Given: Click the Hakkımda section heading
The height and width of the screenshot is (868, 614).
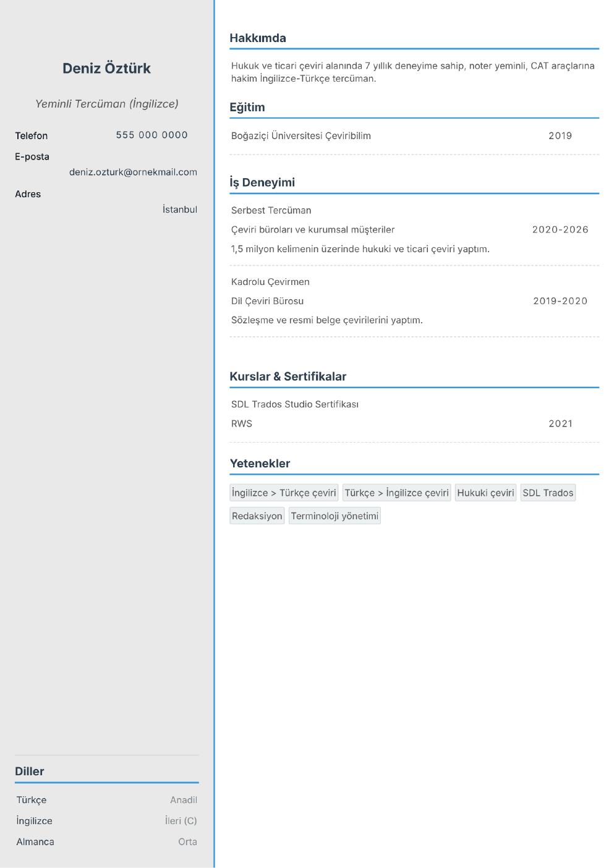Looking at the screenshot, I should (x=258, y=38).
